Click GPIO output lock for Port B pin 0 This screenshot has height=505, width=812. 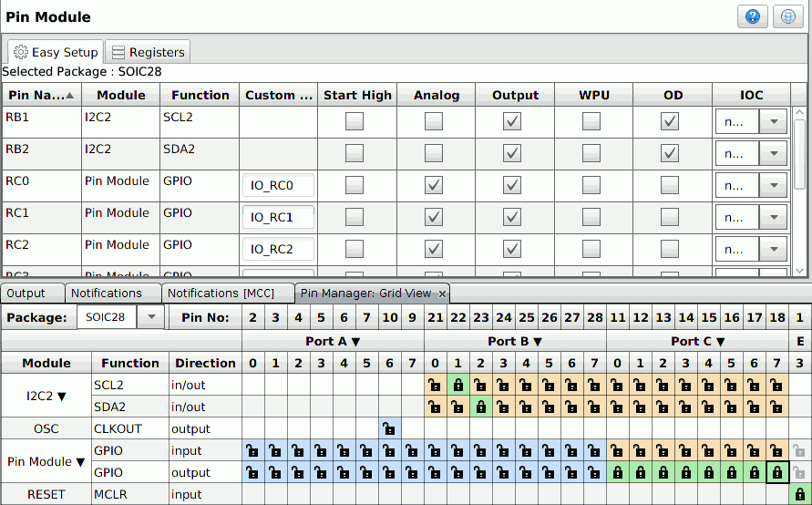[435, 472]
